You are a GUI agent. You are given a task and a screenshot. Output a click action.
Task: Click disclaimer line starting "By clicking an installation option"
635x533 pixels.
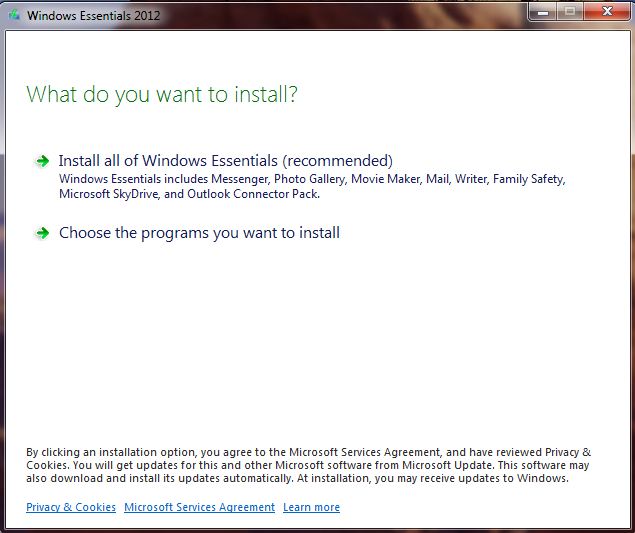[x=308, y=452]
